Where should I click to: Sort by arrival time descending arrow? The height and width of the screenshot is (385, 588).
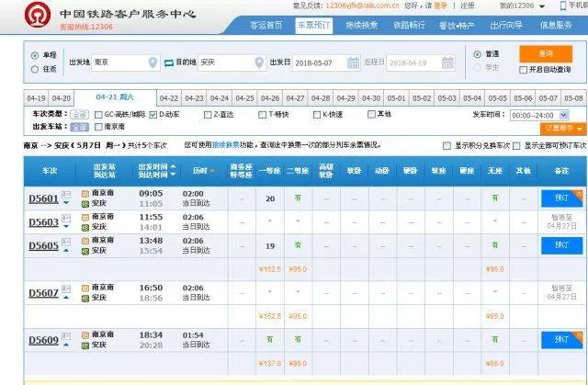173,175
